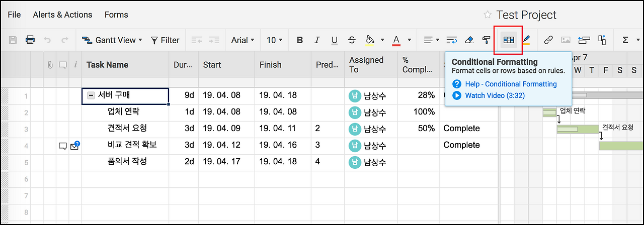644x225 pixels.
Task: Open the Gantt View dropdown
Action: click(112, 40)
